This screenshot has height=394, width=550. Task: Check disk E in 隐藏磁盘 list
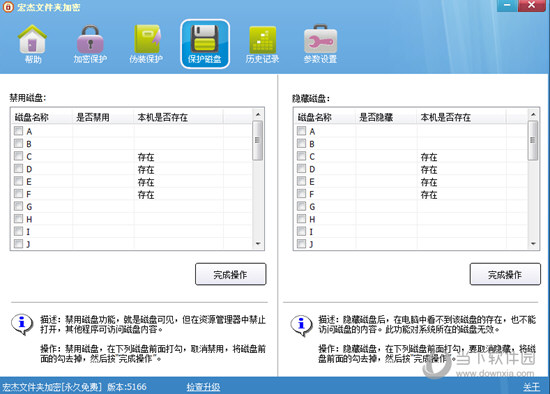(x=301, y=181)
